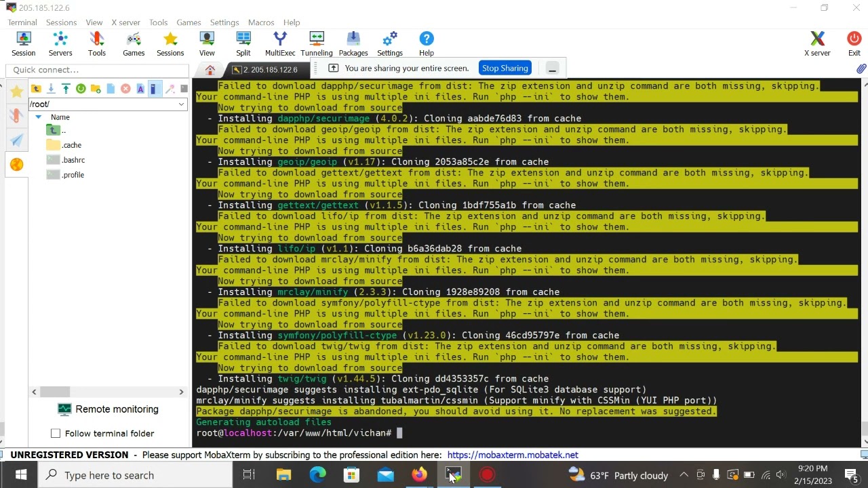The width and height of the screenshot is (868, 488).
Task: Open the Servers tool
Action: point(60,44)
